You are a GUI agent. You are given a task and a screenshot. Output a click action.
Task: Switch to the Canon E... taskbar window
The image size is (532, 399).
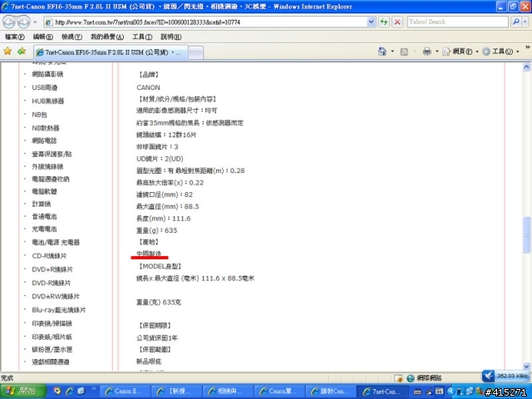126,392
